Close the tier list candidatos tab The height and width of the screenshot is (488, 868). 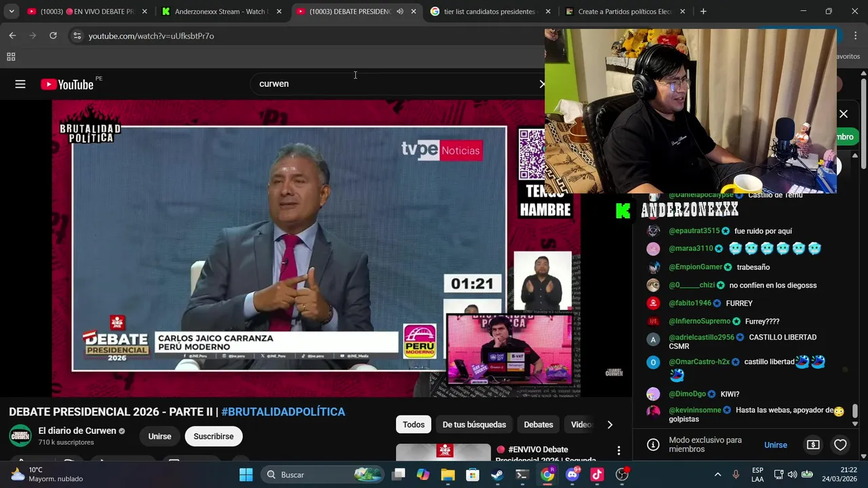point(548,12)
